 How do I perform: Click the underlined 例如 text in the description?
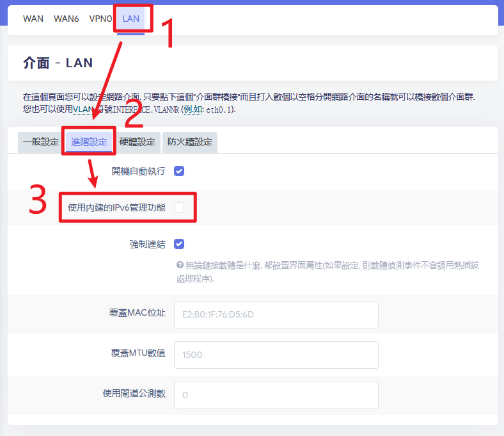(x=192, y=109)
